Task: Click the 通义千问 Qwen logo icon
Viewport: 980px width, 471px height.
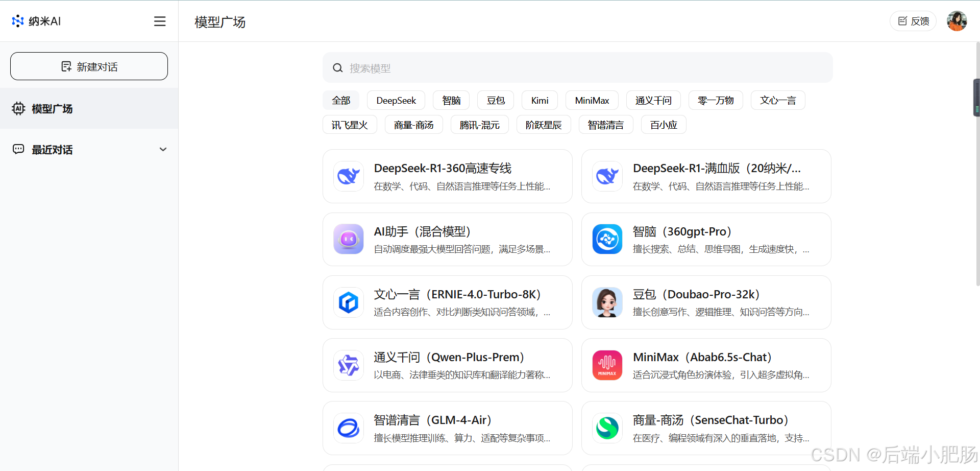Action: point(349,365)
